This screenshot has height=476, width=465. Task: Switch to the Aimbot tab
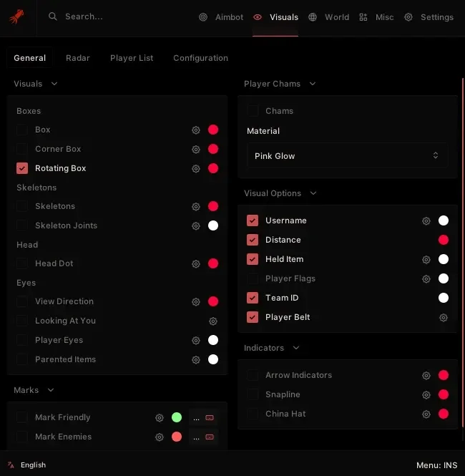tap(221, 17)
